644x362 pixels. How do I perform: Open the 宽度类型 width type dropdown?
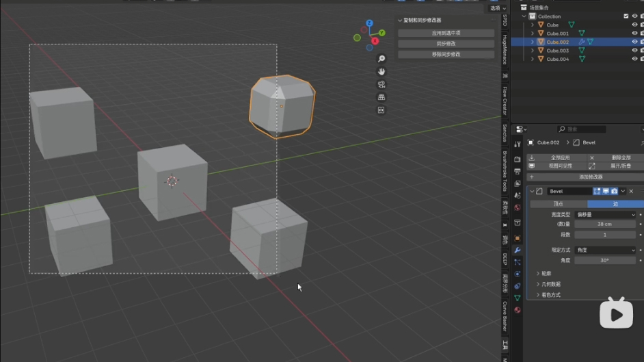(x=606, y=214)
